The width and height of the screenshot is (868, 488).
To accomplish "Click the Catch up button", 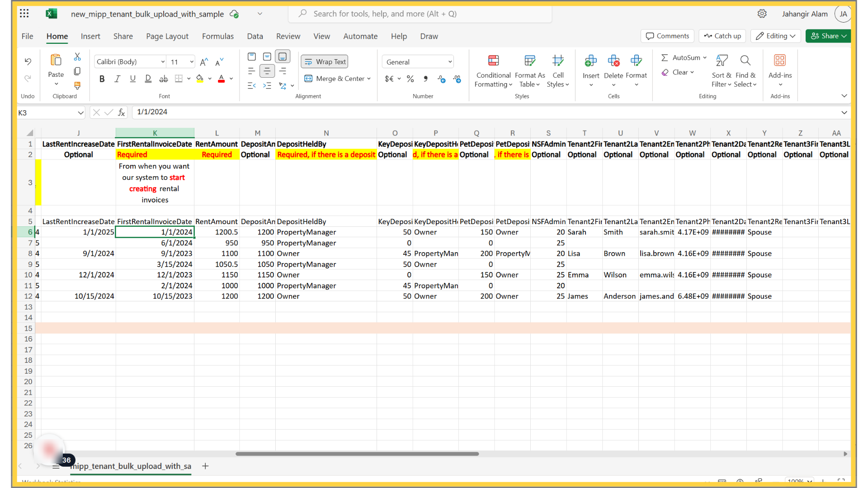I will point(722,36).
